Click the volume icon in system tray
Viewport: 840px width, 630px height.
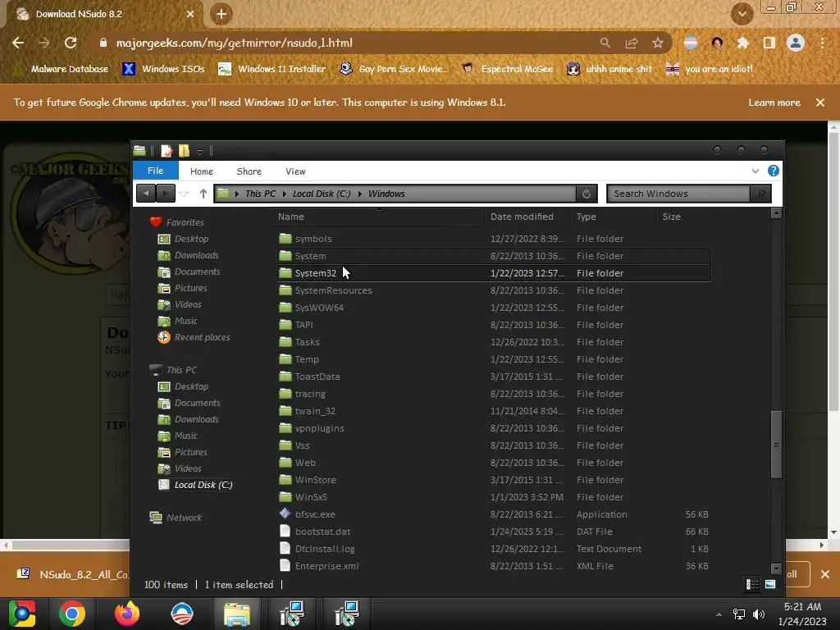759,614
